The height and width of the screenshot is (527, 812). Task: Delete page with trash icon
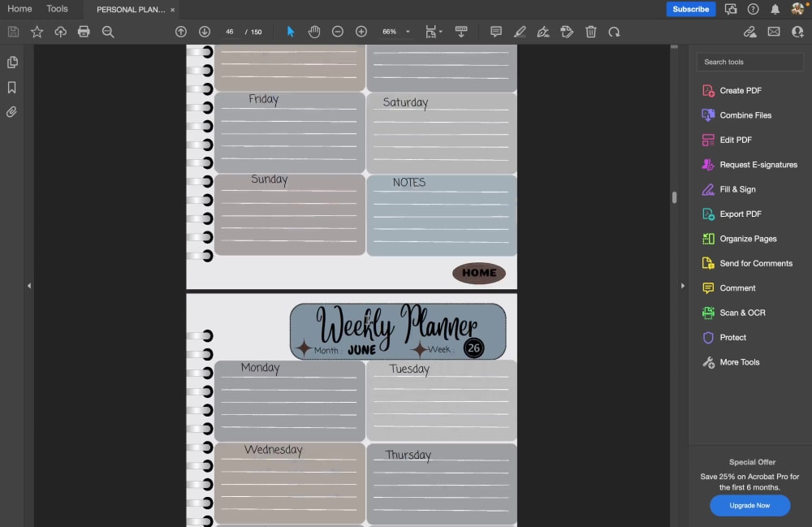591,32
